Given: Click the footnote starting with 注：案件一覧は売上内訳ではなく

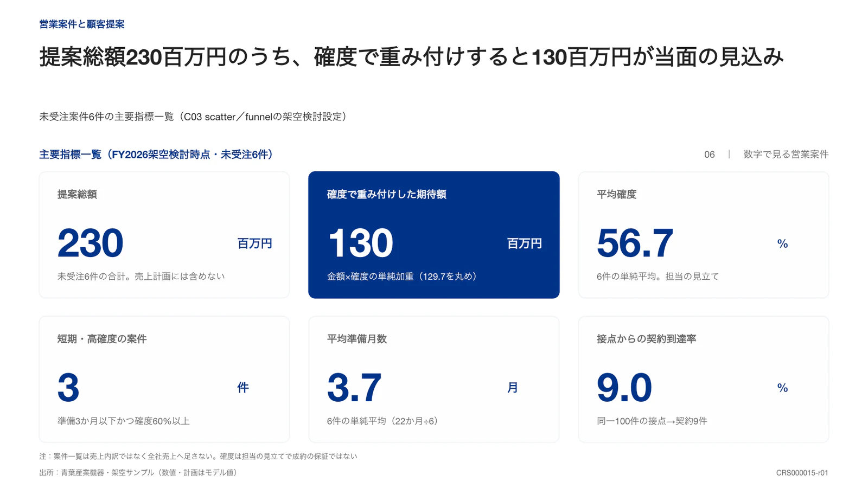Looking at the screenshot, I should pos(198,457).
